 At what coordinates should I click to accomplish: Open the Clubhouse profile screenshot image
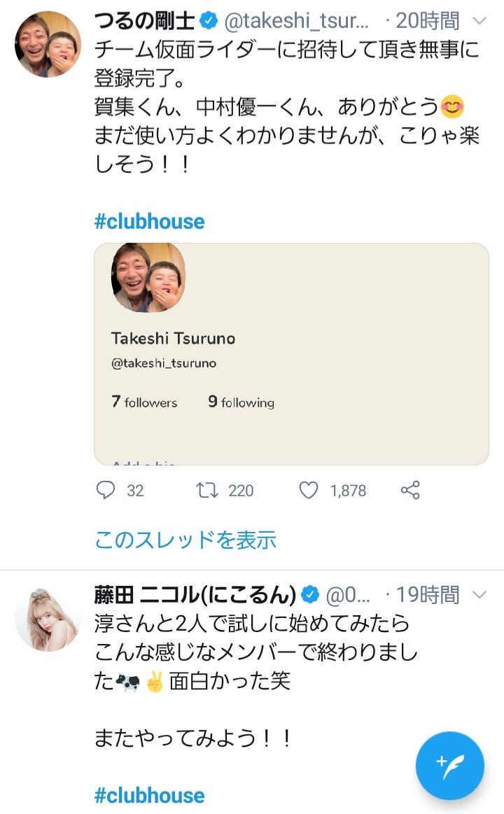coord(291,353)
